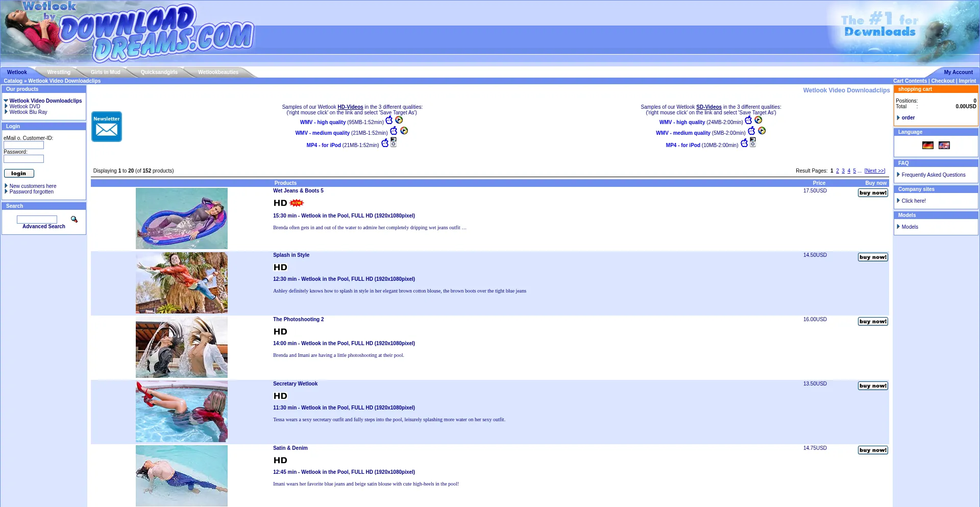Open Cart Contents link

point(910,81)
